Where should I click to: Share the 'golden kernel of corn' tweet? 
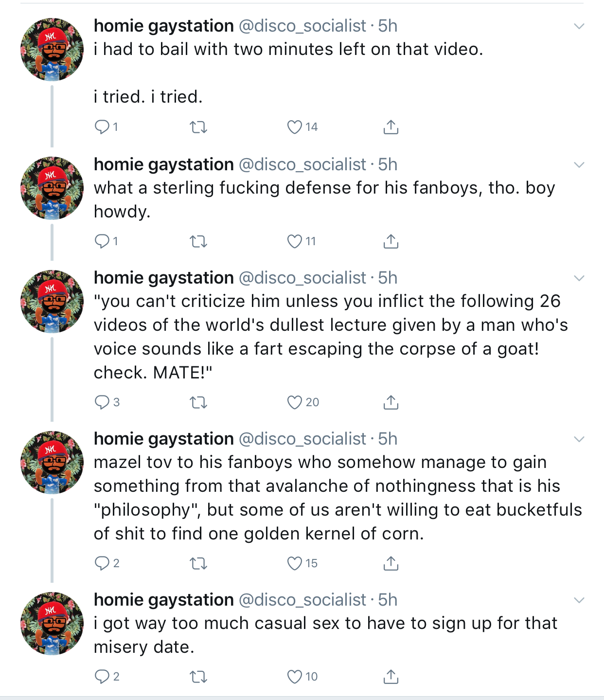coord(391,563)
